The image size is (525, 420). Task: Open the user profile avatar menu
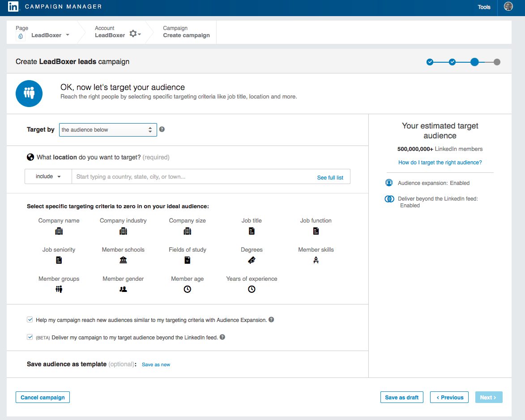tap(508, 6)
